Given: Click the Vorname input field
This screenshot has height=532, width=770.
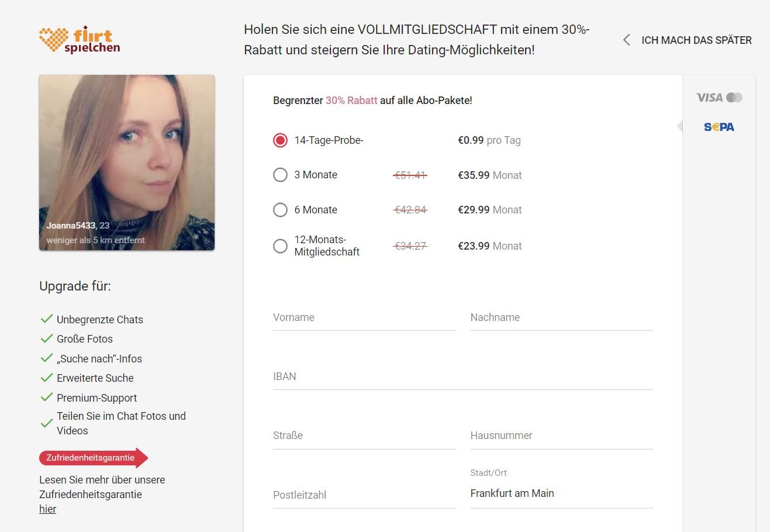Looking at the screenshot, I should coord(364,318).
